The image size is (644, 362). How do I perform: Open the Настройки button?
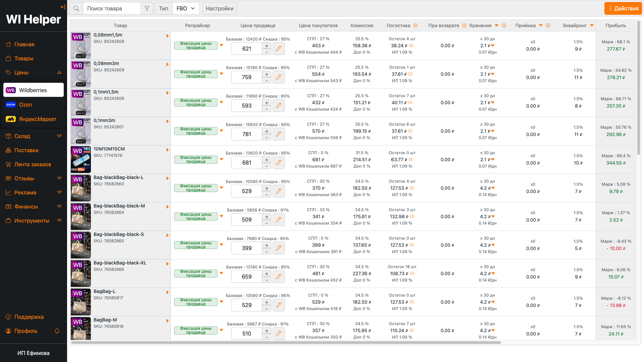pyautogui.click(x=219, y=8)
